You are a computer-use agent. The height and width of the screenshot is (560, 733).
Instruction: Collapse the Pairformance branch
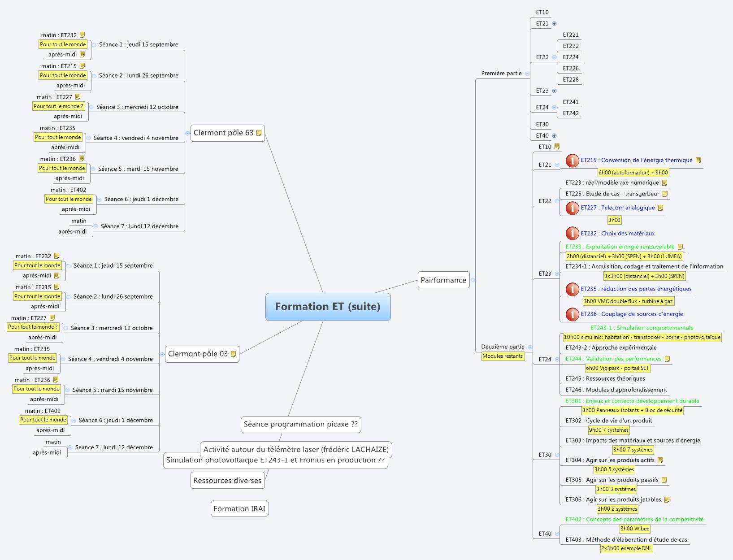(473, 280)
